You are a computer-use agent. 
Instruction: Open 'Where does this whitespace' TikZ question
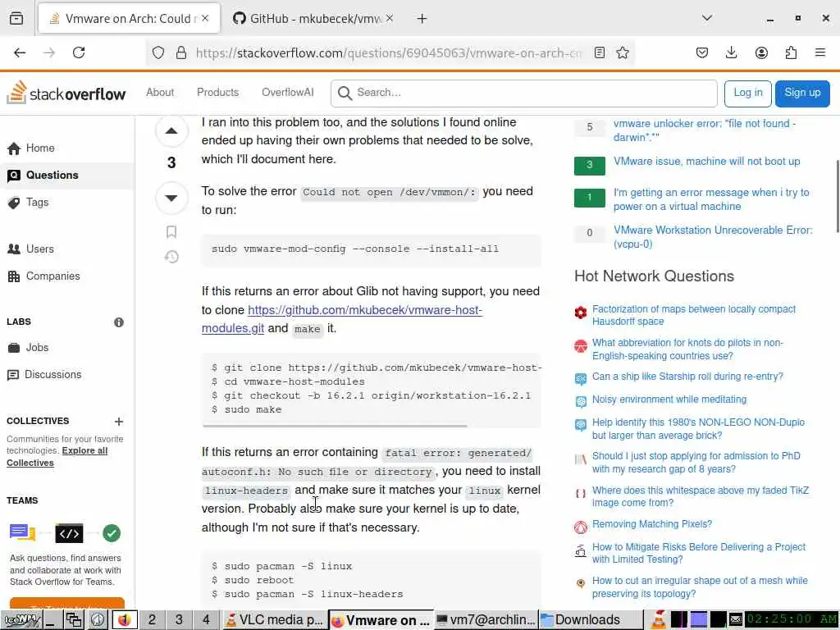click(x=701, y=496)
